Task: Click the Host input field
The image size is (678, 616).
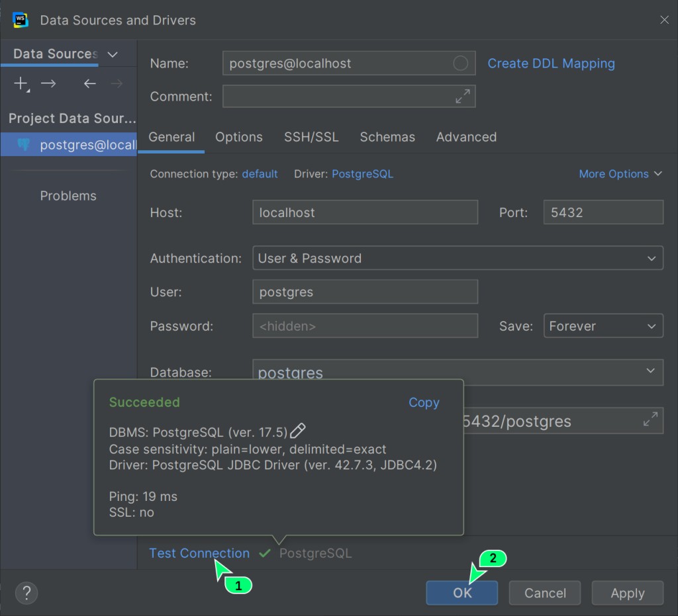Action: tap(365, 212)
